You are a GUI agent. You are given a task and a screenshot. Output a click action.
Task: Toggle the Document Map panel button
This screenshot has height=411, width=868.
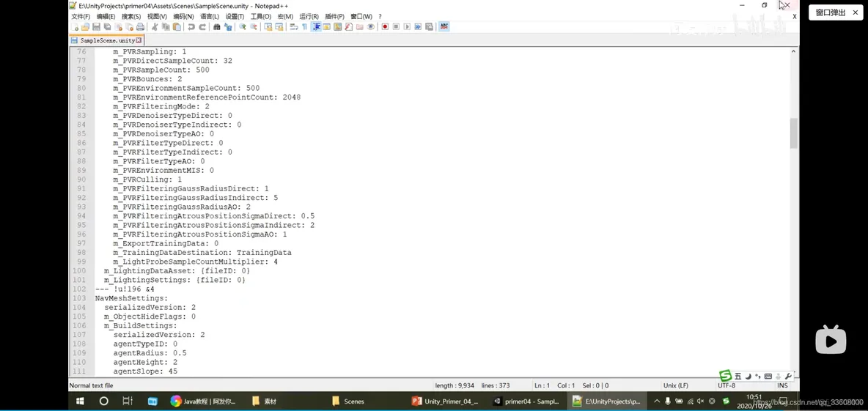click(337, 26)
